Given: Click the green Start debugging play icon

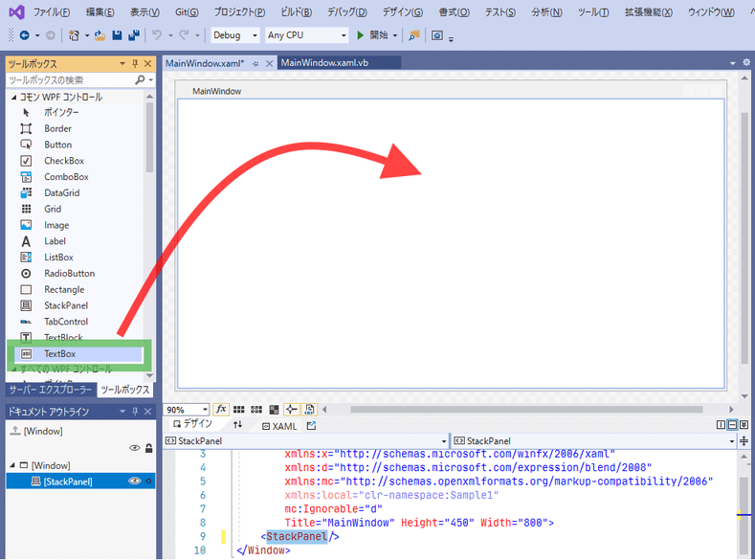Looking at the screenshot, I should click(x=361, y=35).
